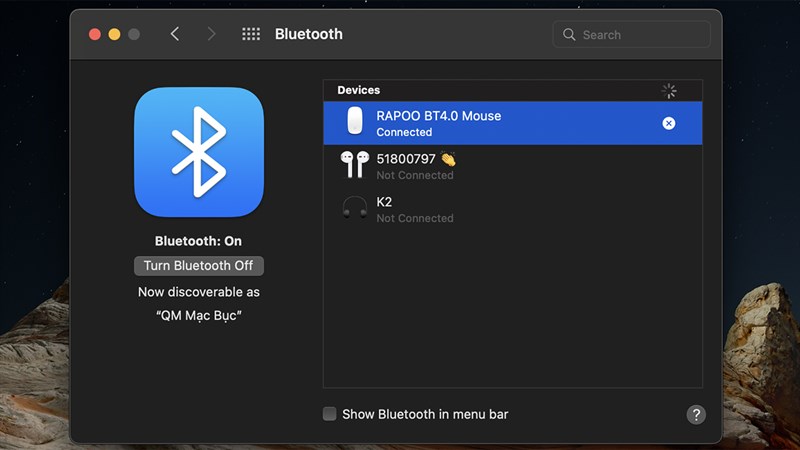Go back with the left chevron arrow

point(175,34)
